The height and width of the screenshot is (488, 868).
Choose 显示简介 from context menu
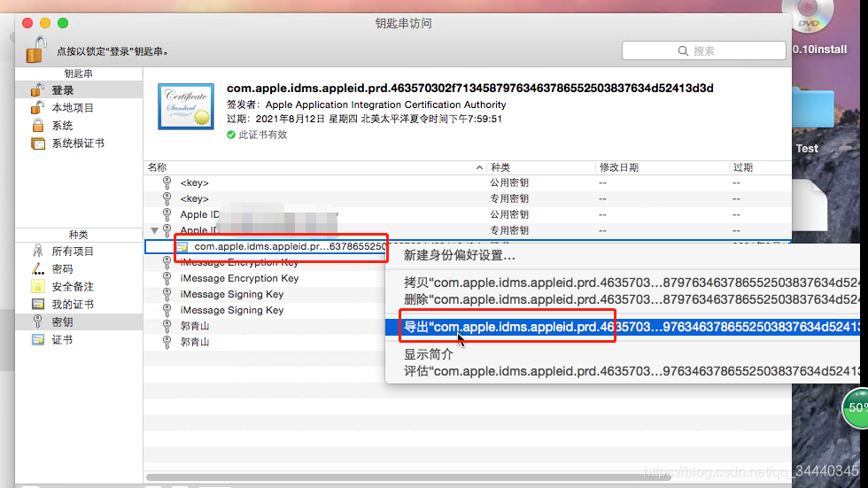(x=623, y=354)
